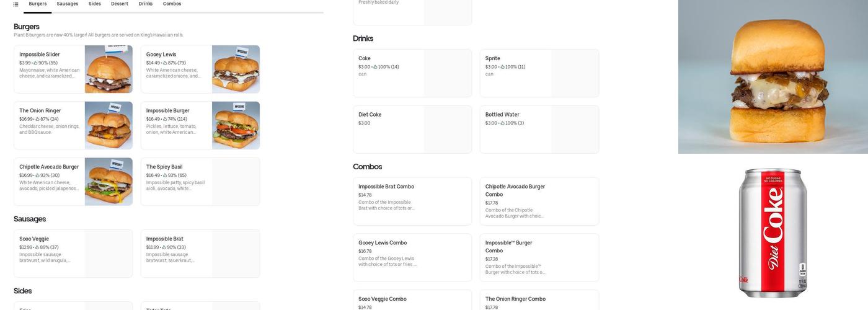Open the Chipotle Avocado Burger photo
Screen dimensions: 868x310
(108, 182)
